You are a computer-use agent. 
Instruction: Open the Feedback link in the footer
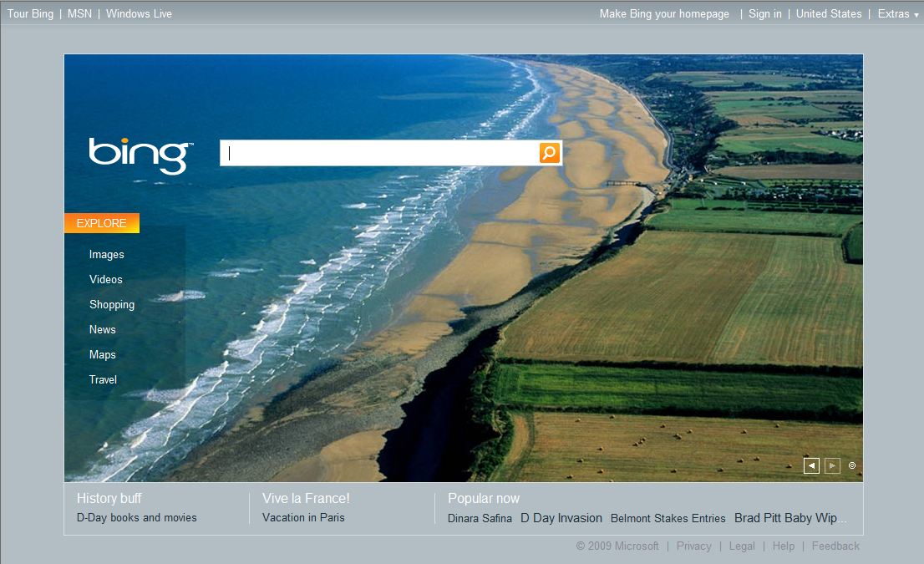835,546
